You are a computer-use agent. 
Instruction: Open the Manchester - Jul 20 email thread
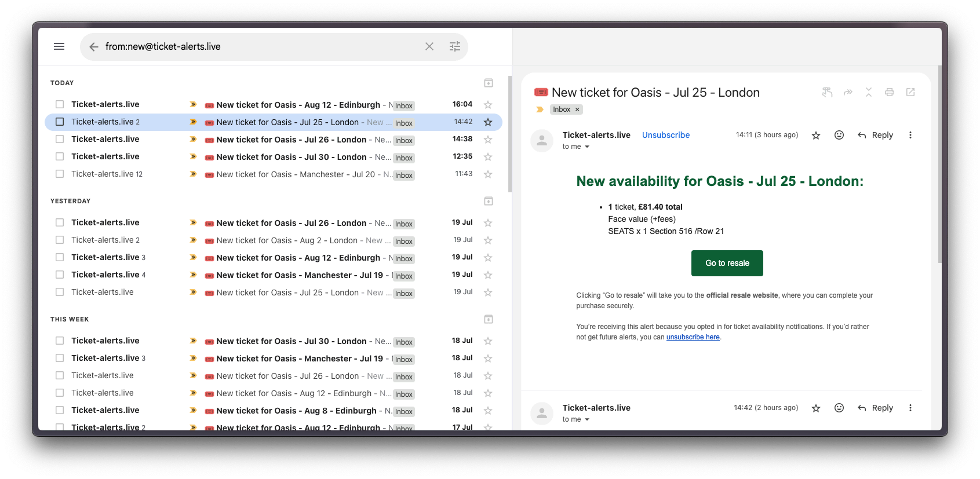pos(274,174)
